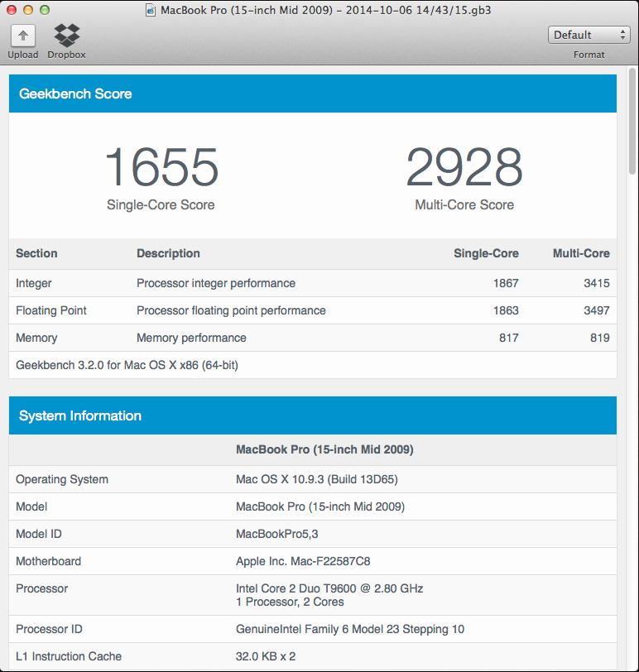Minimize the window with the yellow button
The height and width of the screenshot is (672, 639).
[27, 10]
